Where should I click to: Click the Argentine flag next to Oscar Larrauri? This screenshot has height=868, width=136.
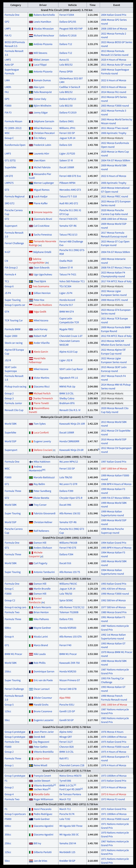pyautogui.click(x=31, y=689)
